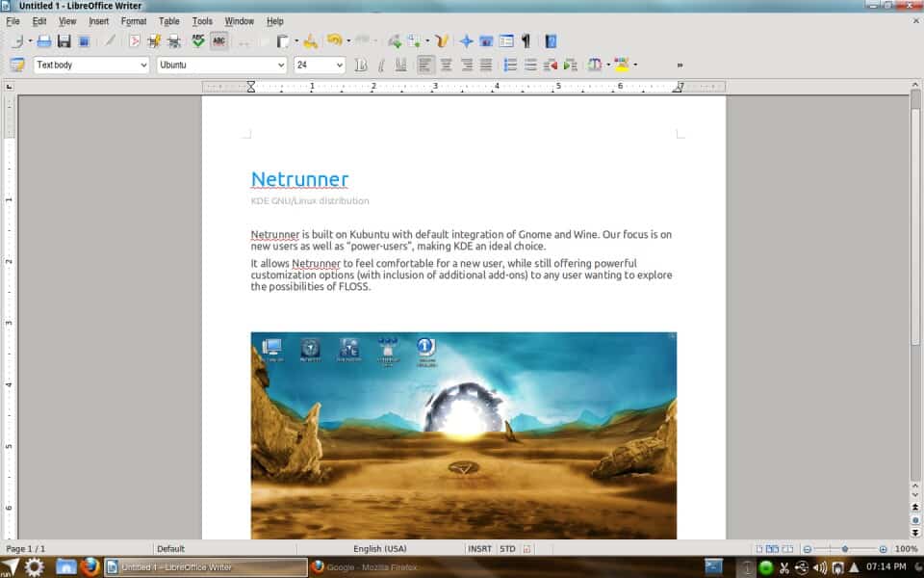Click Zoom In plus button

pos(883,549)
